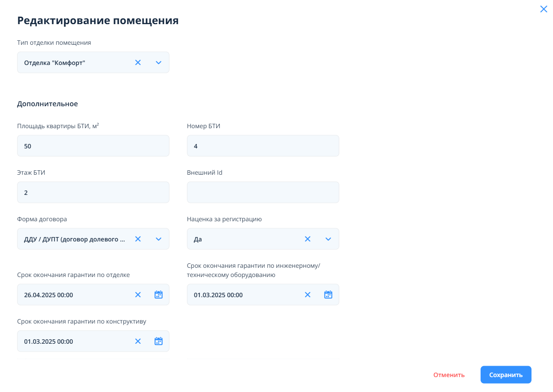Click the Этаж БТИ input field
The image size is (553, 392).
93,193
